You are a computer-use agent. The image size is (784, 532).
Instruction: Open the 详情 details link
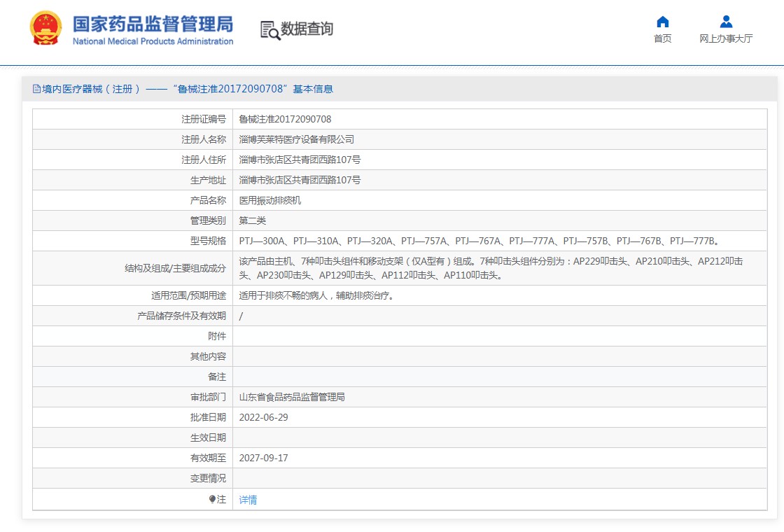[248, 500]
